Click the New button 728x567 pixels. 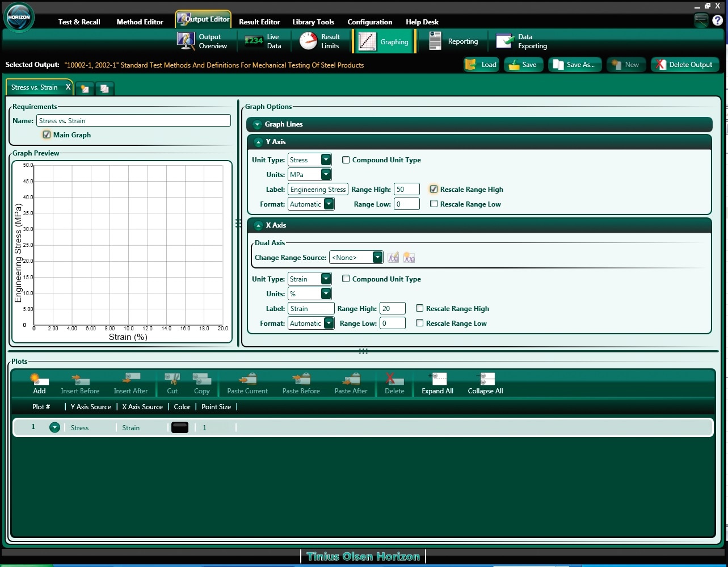(626, 65)
